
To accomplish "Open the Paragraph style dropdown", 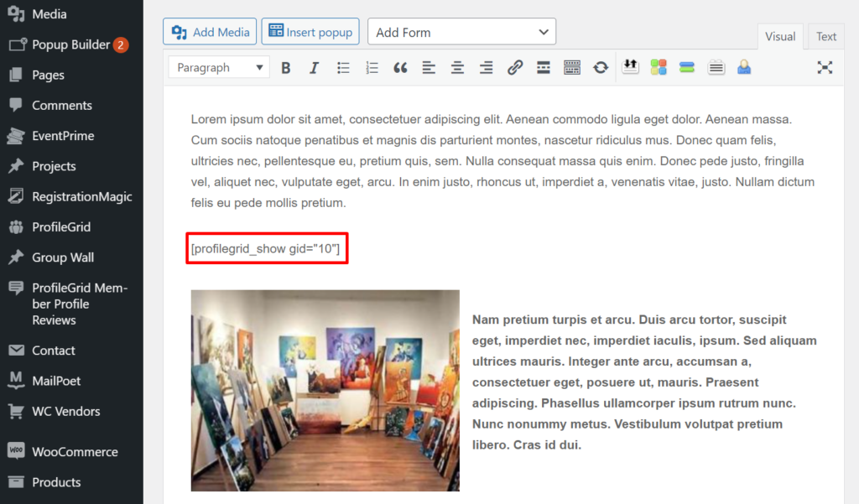I will click(218, 67).
